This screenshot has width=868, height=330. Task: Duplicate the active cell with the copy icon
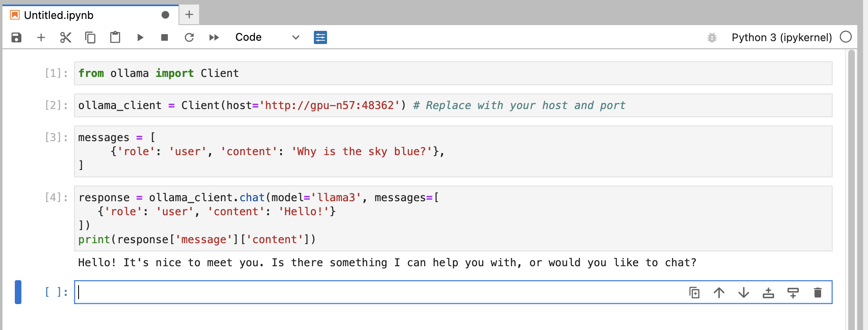[694, 293]
